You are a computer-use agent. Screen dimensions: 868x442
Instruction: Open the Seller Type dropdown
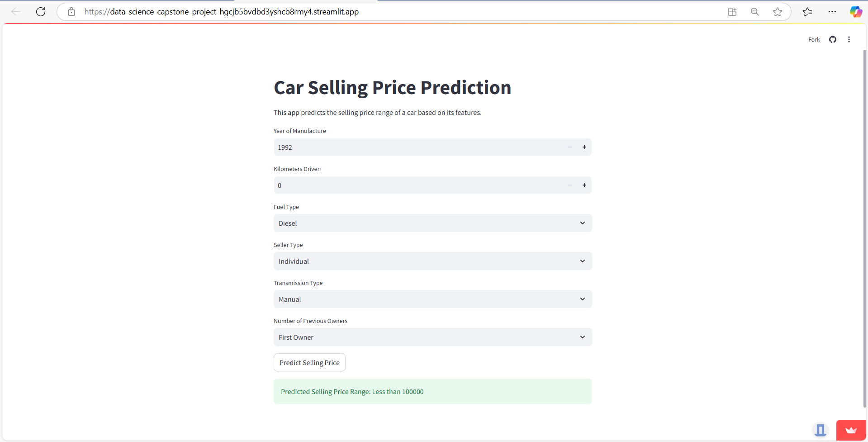tap(432, 261)
